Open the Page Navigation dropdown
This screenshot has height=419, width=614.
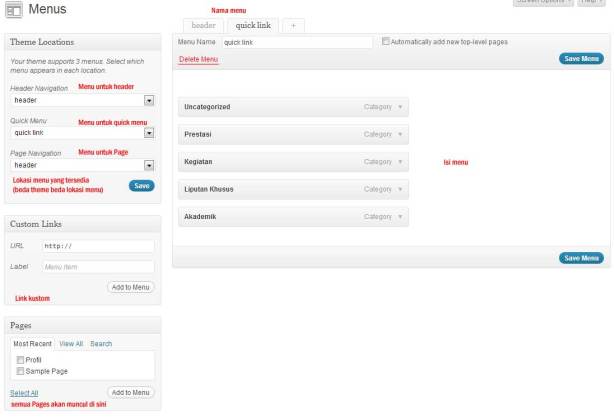click(x=149, y=165)
